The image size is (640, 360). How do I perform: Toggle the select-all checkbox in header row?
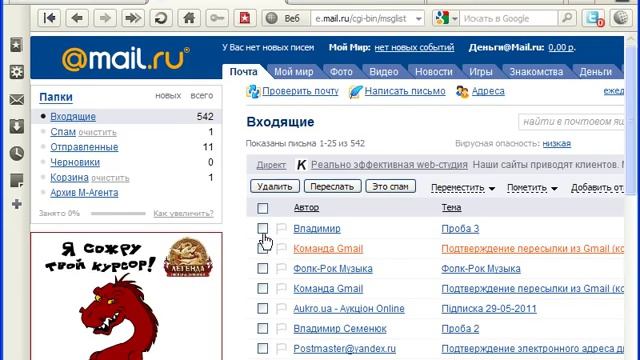point(263,208)
